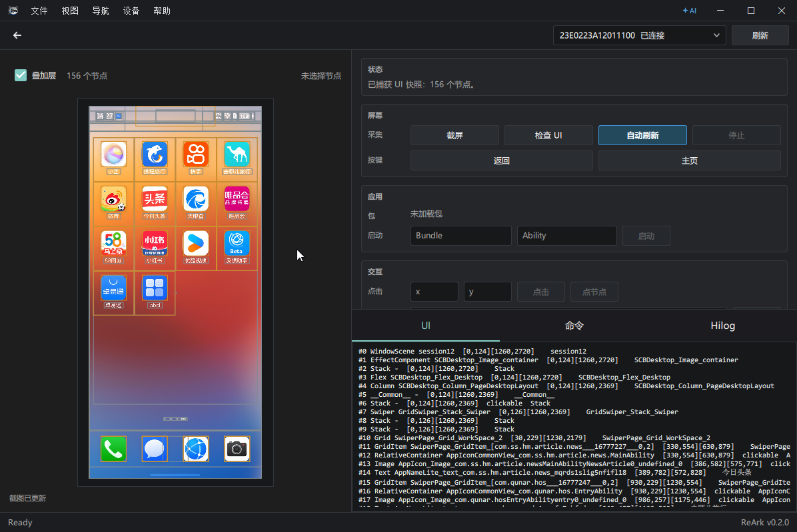Click the '未选择节点' label
Screen dimensions: 797x532
(321, 76)
